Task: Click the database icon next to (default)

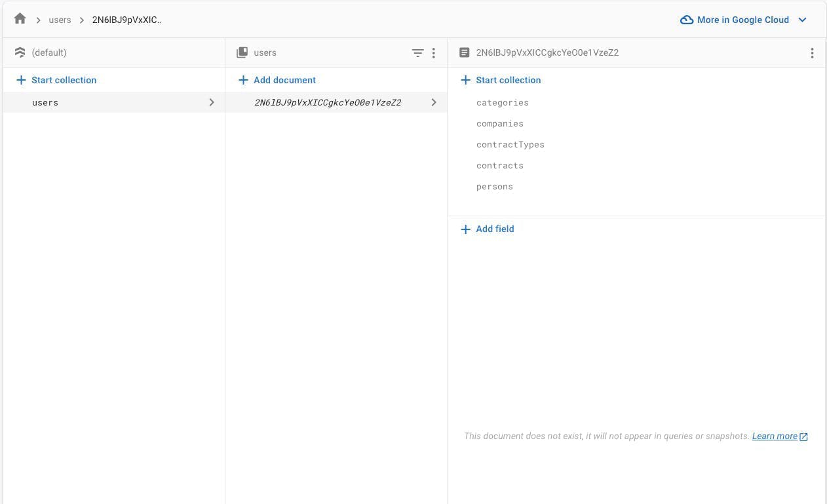Action: pyautogui.click(x=20, y=52)
